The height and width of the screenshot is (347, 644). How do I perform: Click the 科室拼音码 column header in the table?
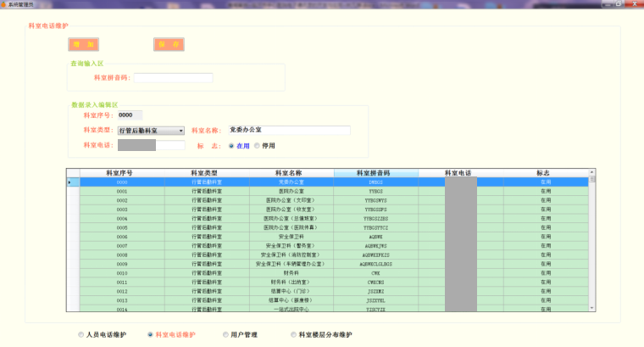click(x=375, y=173)
